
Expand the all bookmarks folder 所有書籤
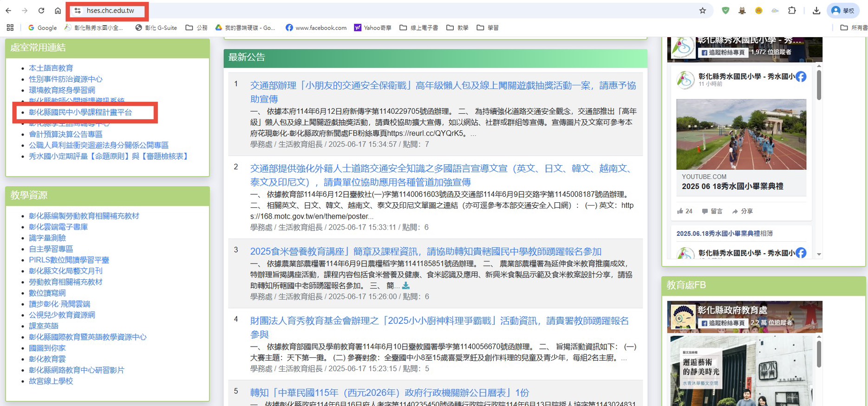pos(854,28)
